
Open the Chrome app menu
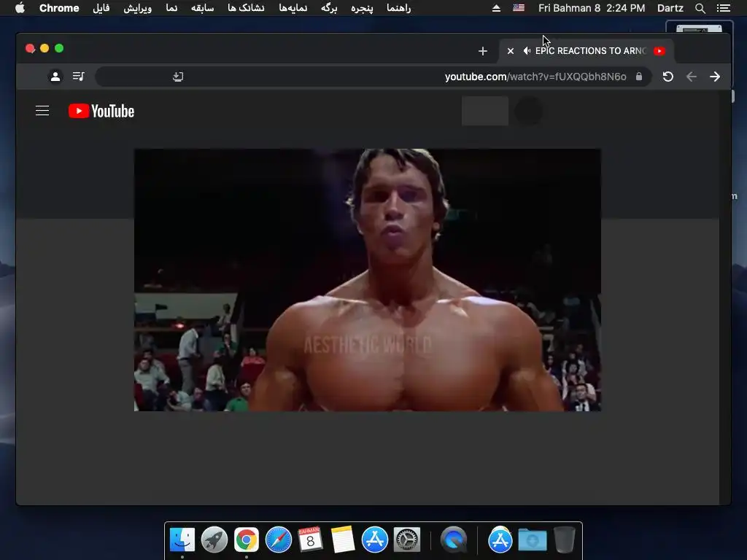coord(59,8)
